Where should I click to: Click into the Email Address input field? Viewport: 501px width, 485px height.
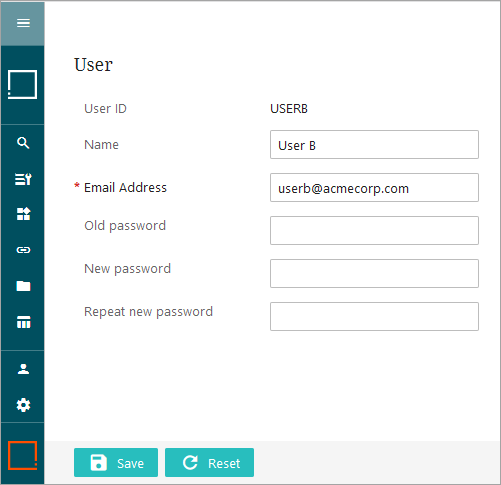click(374, 188)
